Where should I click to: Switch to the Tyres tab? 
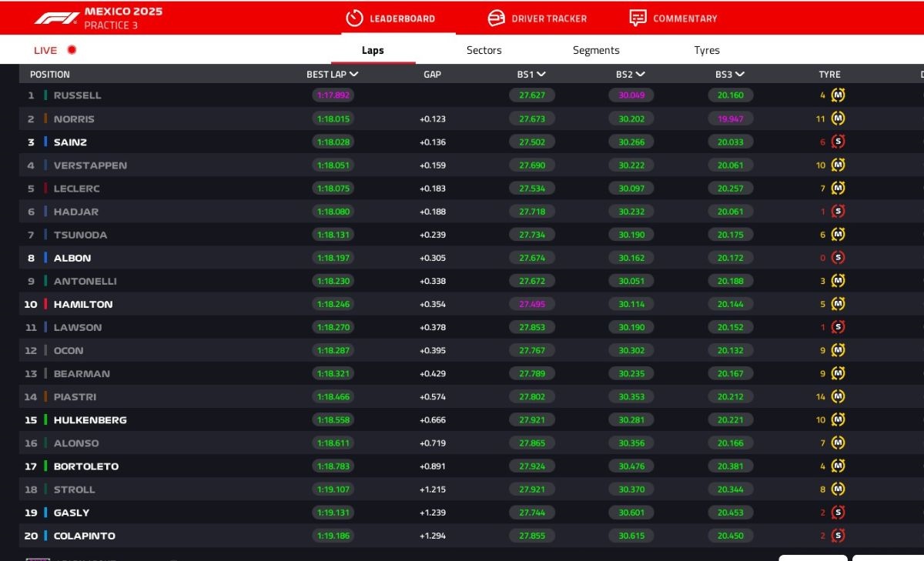click(x=706, y=50)
